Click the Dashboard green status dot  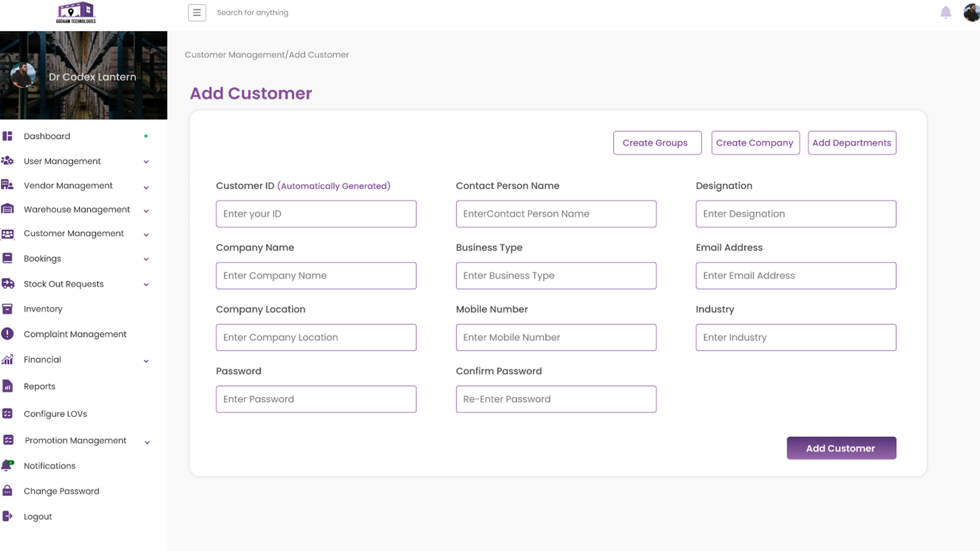click(x=146, y=136)
